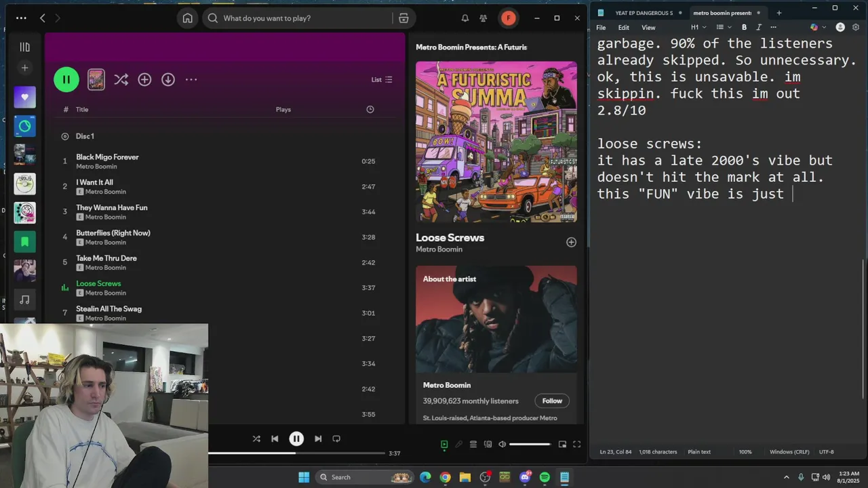This screenshot has height=488, width=868.
Task: Toggle shuffle in album header
Action: (x=121, y=79)
